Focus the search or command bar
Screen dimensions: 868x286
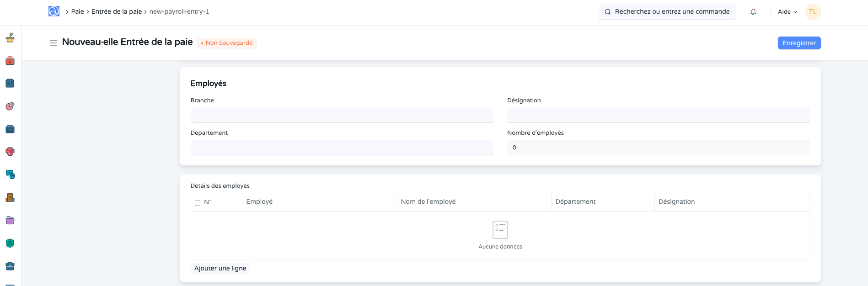667,12
